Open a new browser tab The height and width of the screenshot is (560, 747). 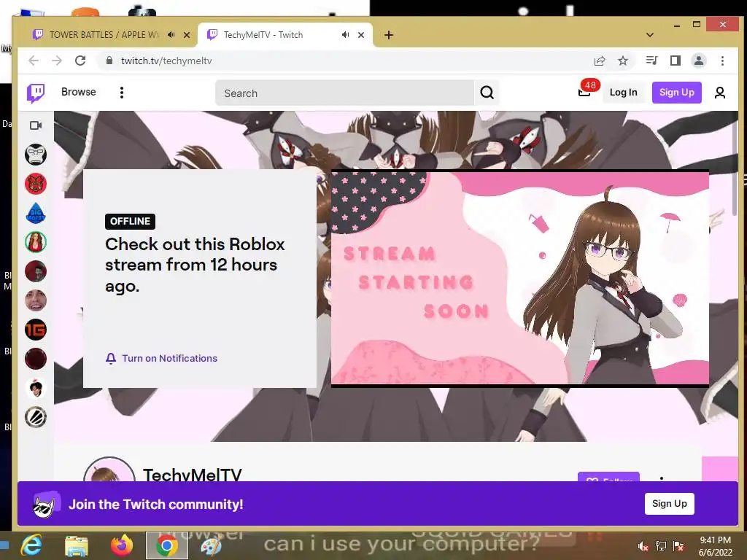tap(389, 35)
